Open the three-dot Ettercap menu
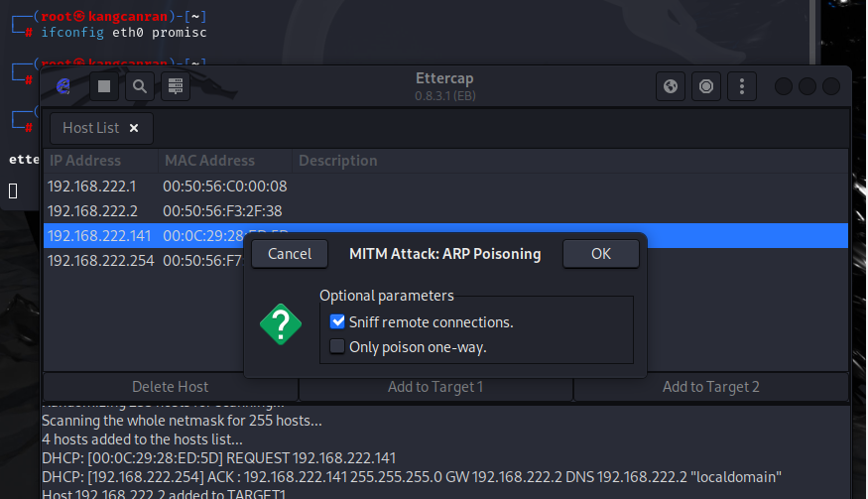Screen dimensions: 868x499 [742, 86]
